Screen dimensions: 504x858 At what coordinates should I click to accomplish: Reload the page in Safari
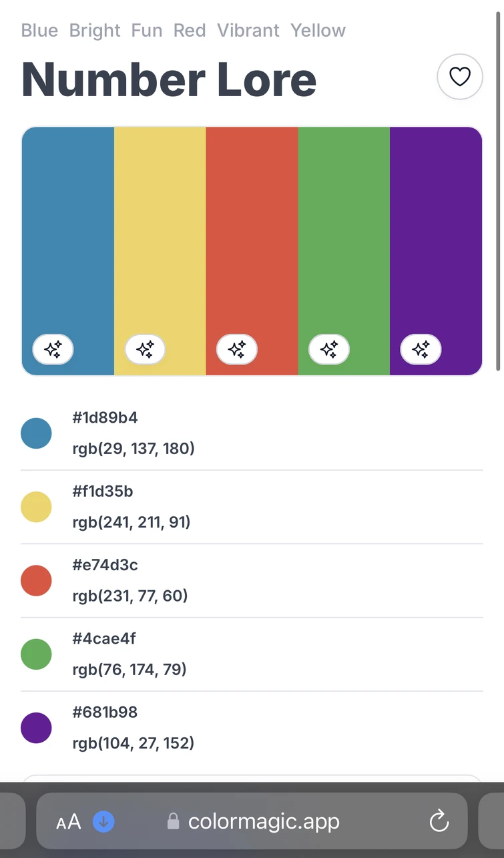pyautogui.click(x=439, y=822)
